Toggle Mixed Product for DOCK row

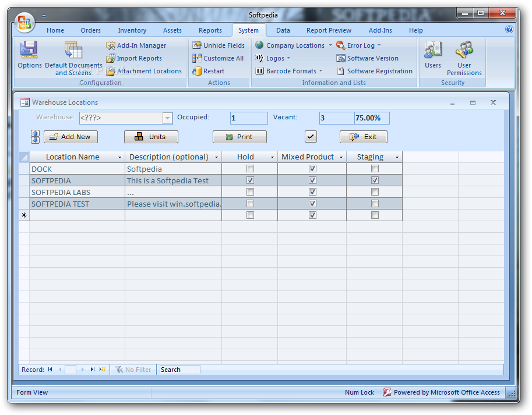(x=312, y=169)
